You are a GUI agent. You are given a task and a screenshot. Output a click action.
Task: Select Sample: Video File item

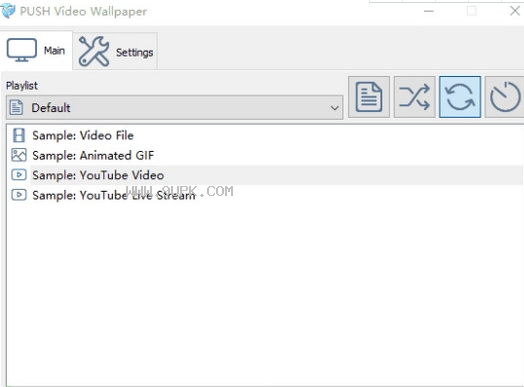click(83, 136)
